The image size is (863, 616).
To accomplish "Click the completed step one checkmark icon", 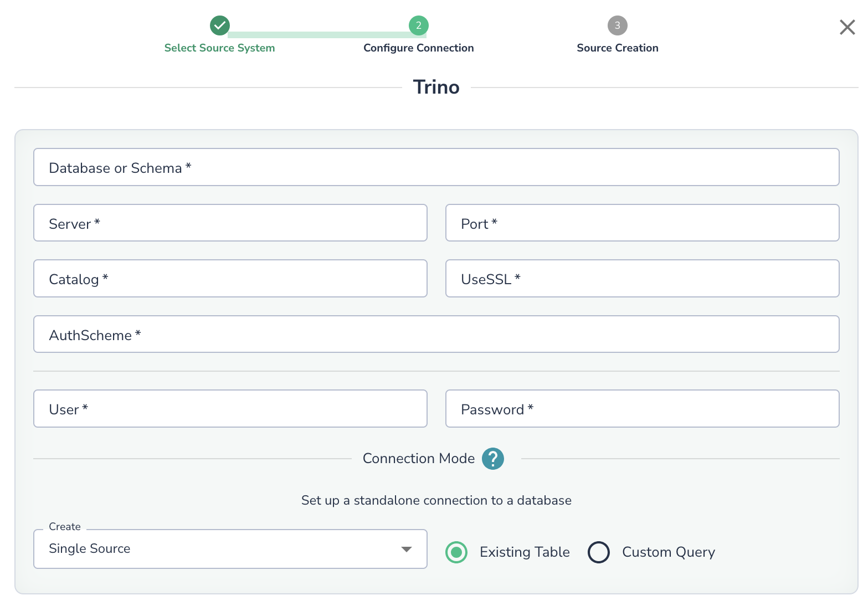I will [220, 25].
